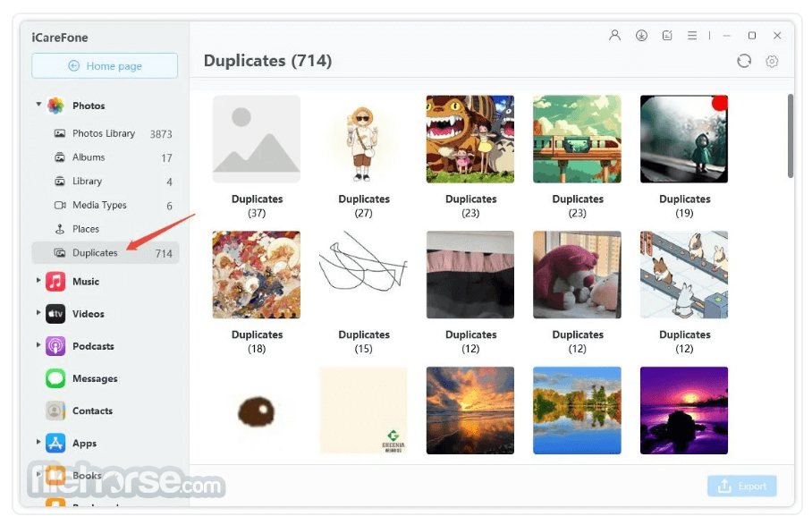812x525 pixels.
Task: Open Music category label
Action: (x=86, y=282)
